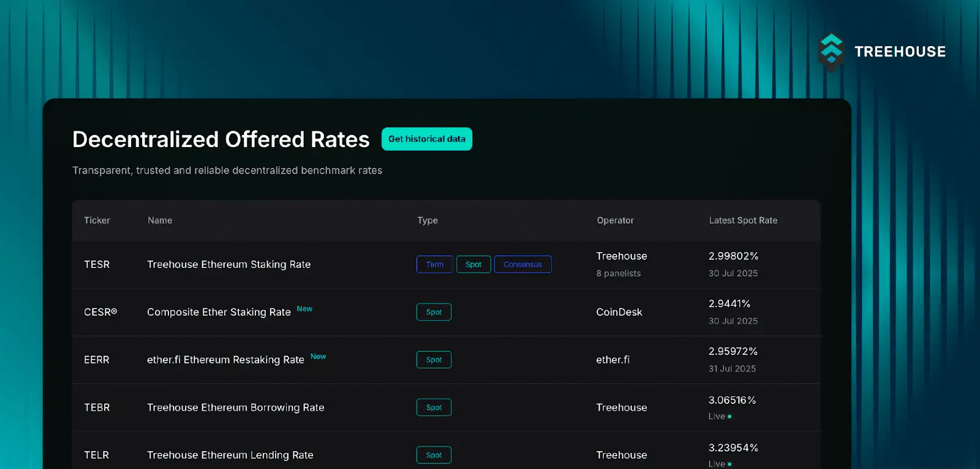Click the Type column header
This screenshot has height=469, width=980.
point(428,220)
